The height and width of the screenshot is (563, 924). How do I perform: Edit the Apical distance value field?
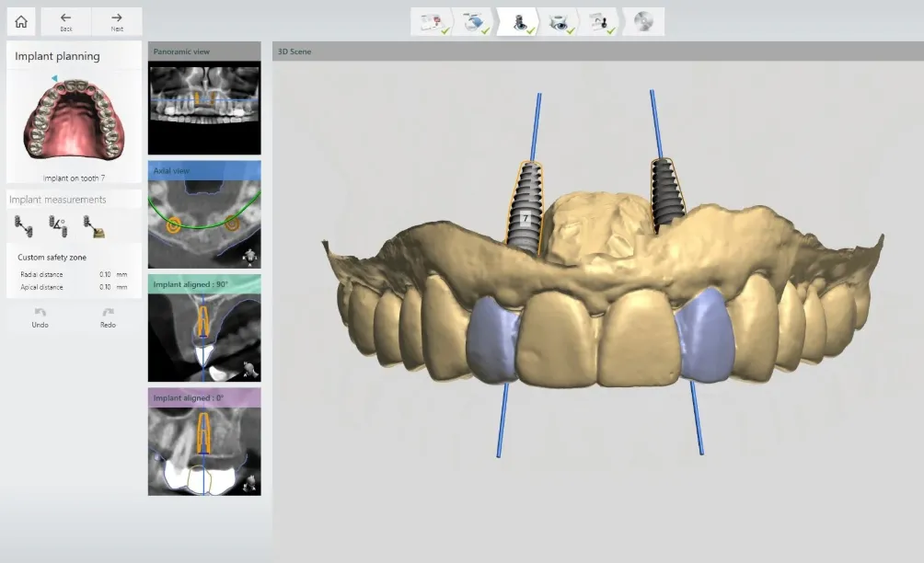tap(106, 287)
